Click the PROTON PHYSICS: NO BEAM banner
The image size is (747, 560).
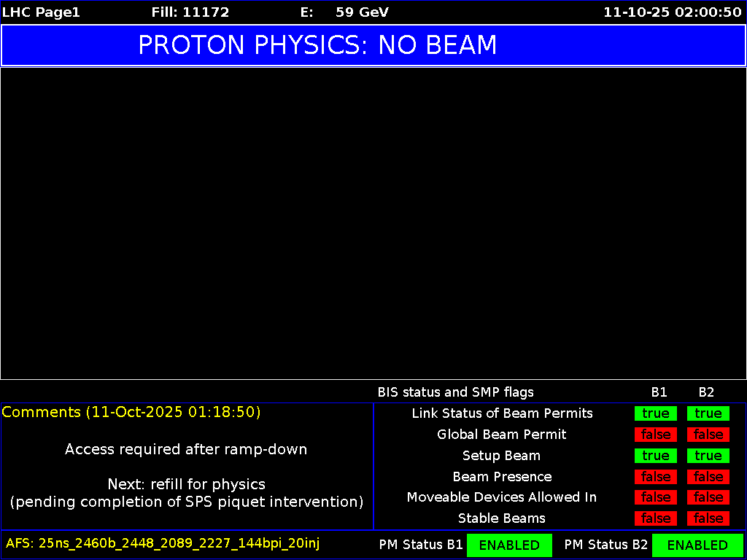click(317, 45)
